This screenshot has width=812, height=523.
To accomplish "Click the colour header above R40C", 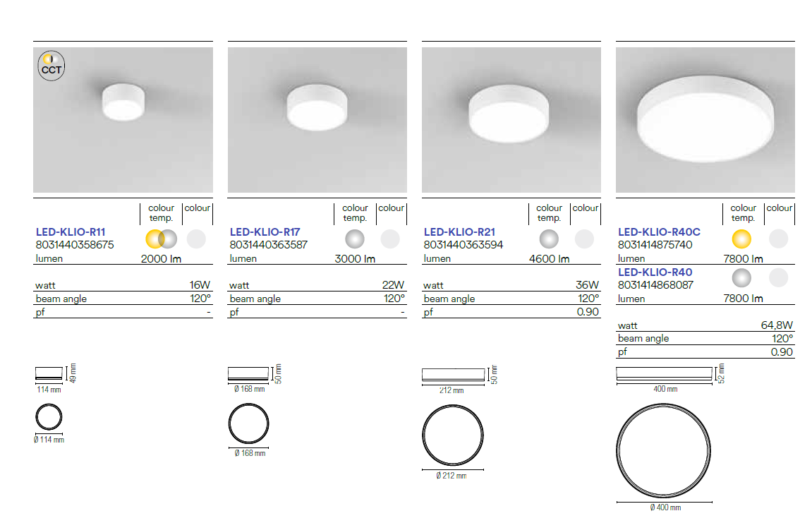I will [780, 208].
